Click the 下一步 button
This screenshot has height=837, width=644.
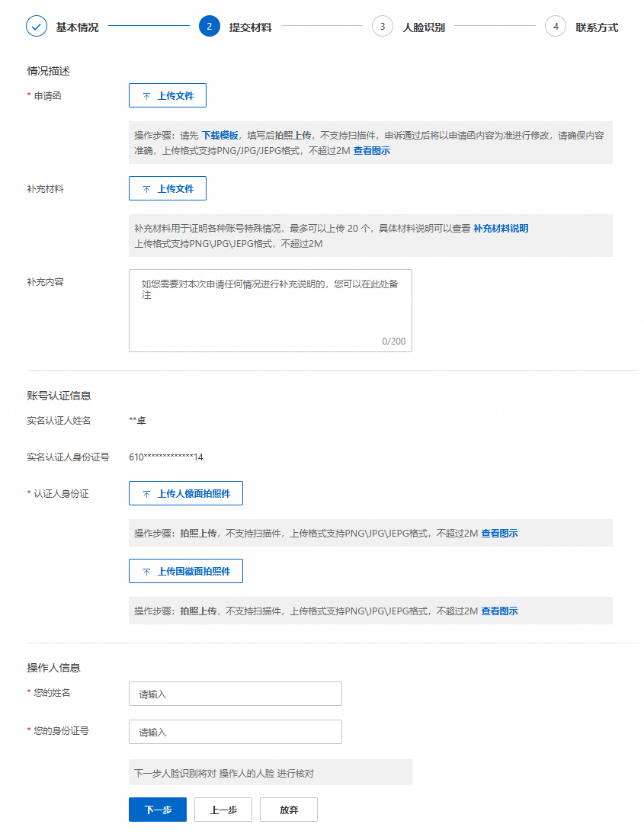[158, 810]
